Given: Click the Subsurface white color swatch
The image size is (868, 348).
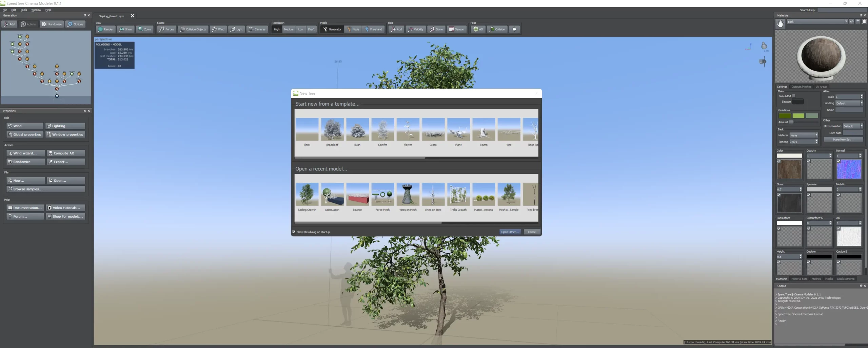Looking at the screenshot, I should (x=789, y=223).
